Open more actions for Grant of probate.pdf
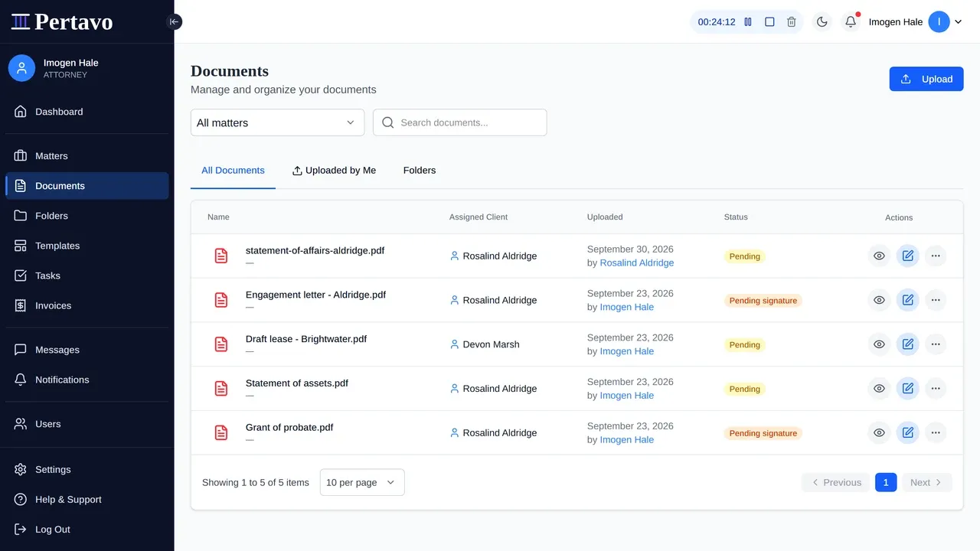 point(936,432)
